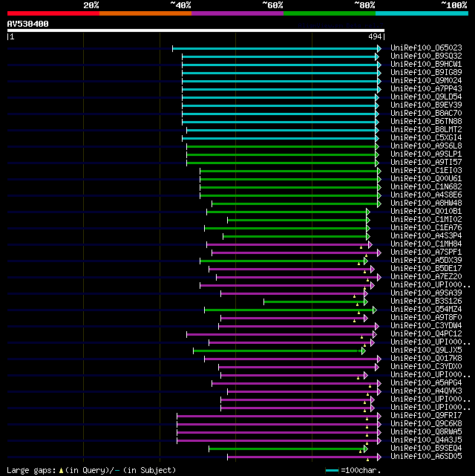Image resolution: width=475 pixels, height=476 pixels.
Task: Open hit label UniRef100_A7PP43
Action: 426,88
